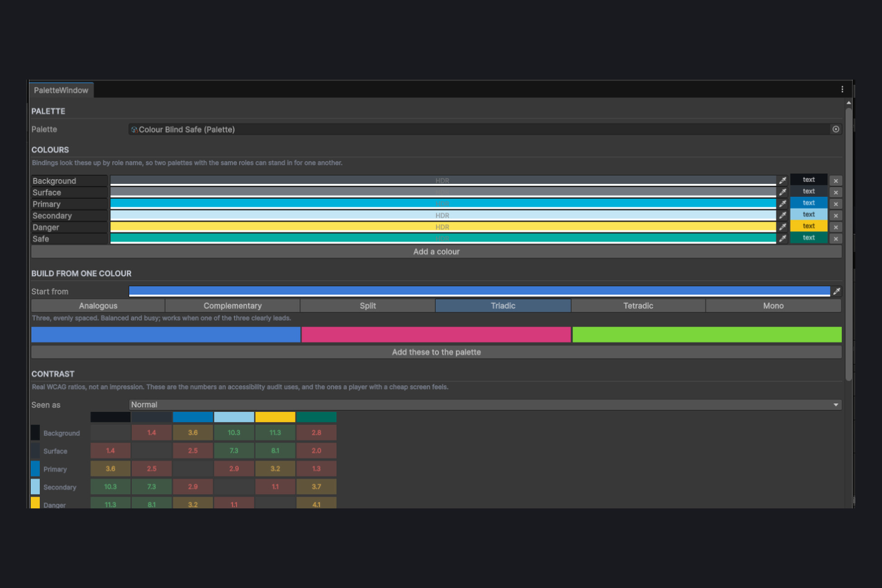
Task: Remove the Background colour with its X button
Action: click(x=836, y=180)
